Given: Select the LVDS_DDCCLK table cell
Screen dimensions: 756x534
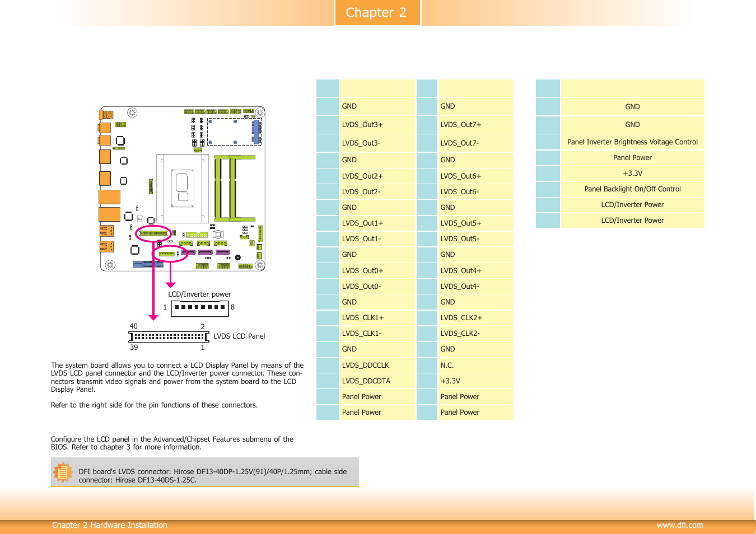Looking at the screenshot, I should [x=377, y=366].
